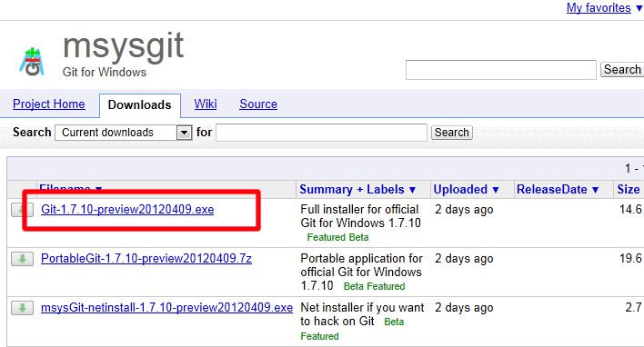
Task: Click the msysgit project logo icon
Action: click(32, 63)
